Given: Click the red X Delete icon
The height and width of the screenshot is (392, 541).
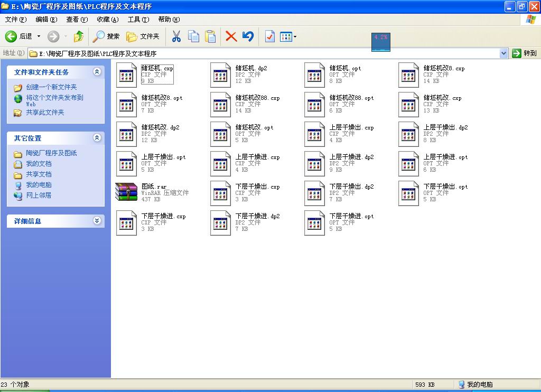Looking at the screenshot, I should [x=231, y=36].
